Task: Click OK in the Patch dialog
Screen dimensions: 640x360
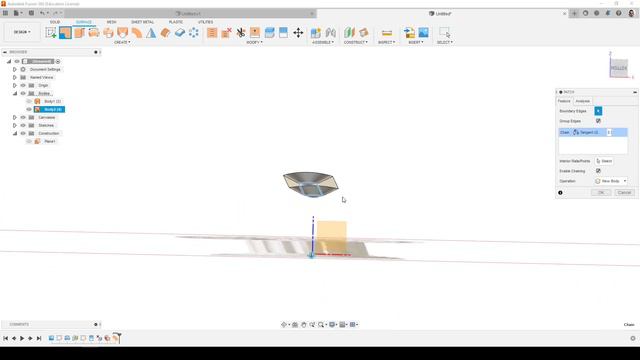Action: [601, 192]
